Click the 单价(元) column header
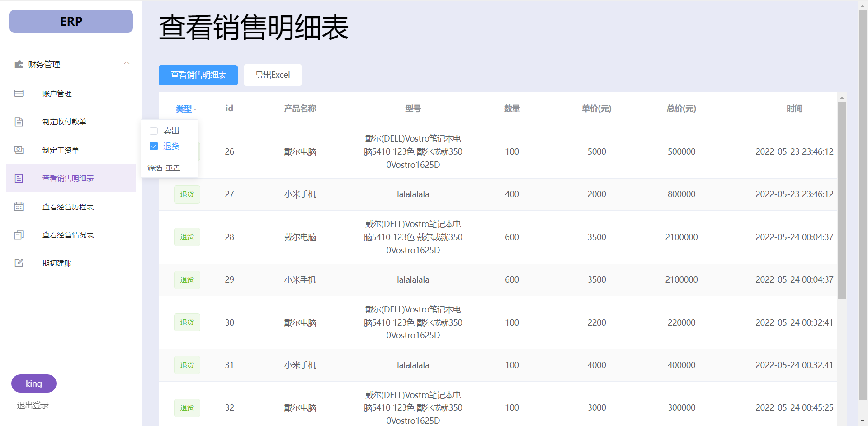The width and height of the screenshot is (868, 426). click(597, 109)
